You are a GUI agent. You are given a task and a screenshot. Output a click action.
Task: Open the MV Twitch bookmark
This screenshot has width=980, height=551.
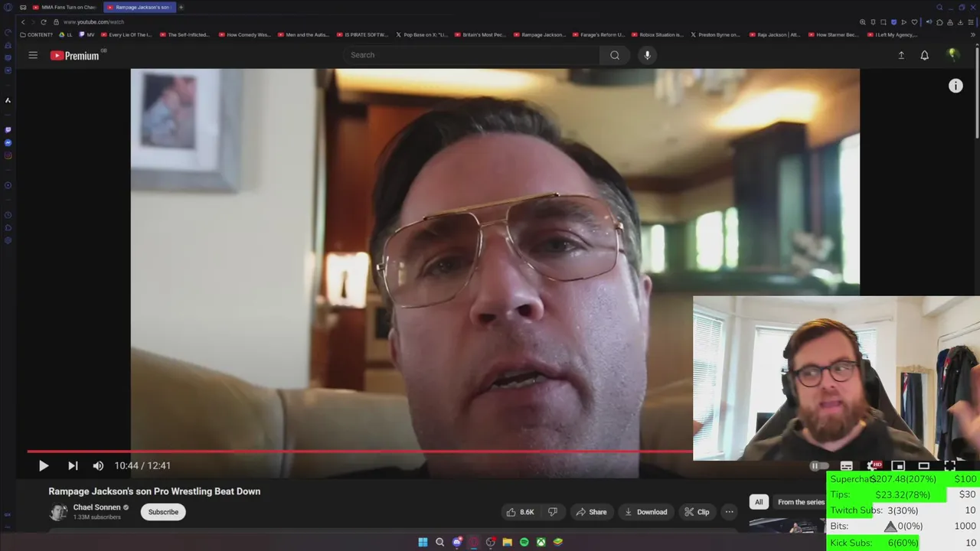(87, 34)
